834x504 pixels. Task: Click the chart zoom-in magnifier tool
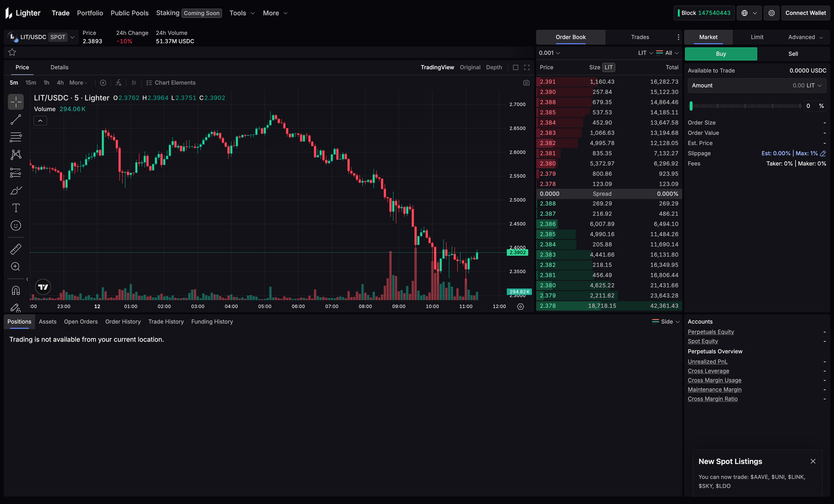[x=16, y=267]
